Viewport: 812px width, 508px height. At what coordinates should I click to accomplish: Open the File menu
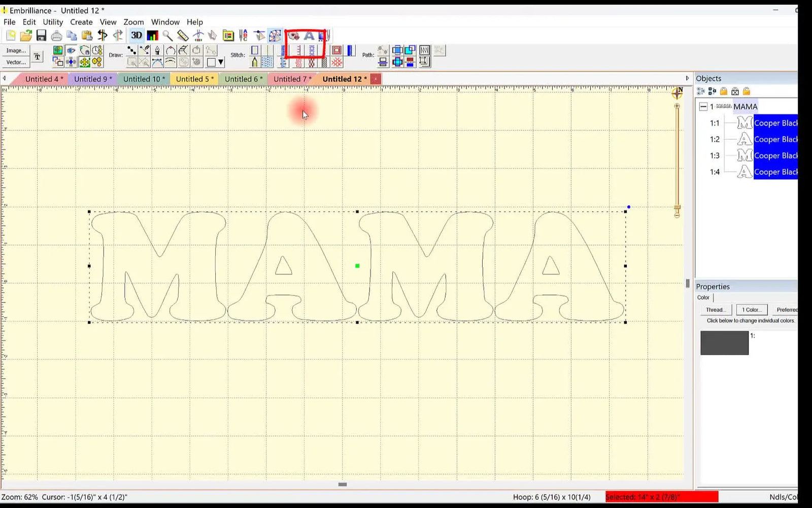9,22
